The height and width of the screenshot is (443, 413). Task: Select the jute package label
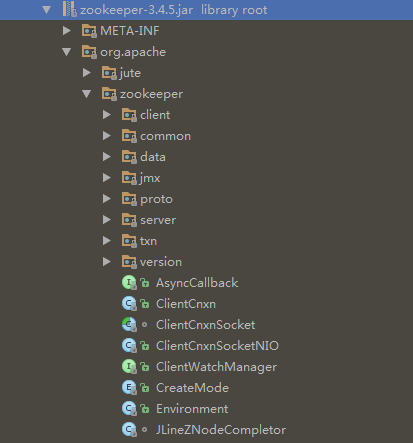130,73
